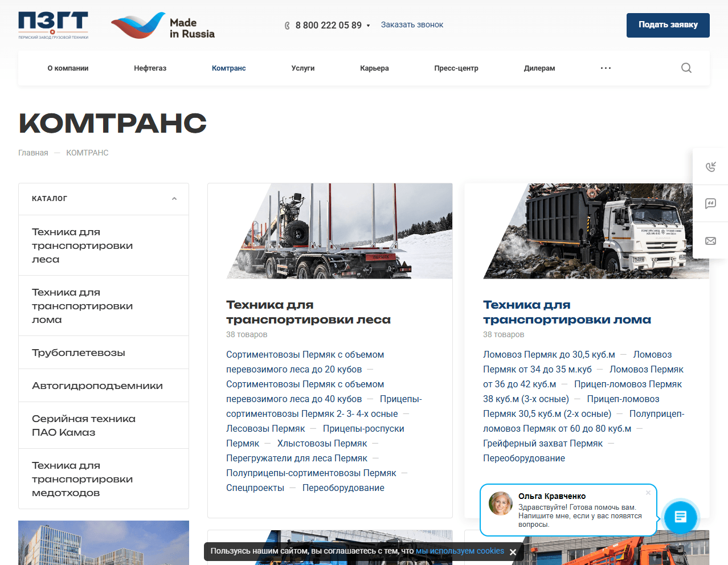Click the side feedback chat icon
Screen dimensions: 728x565
710,203
